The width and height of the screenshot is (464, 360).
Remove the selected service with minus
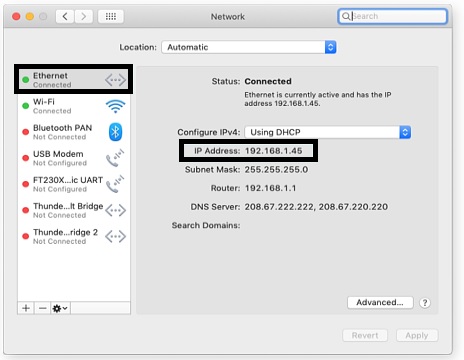[x=42, y=308]
